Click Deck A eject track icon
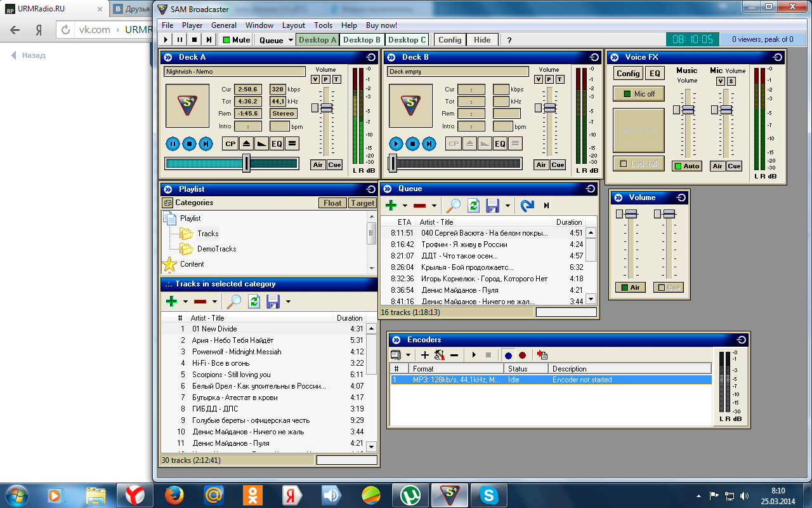The width and height of the screenshot is (812, 508). (x=246, y=144)
